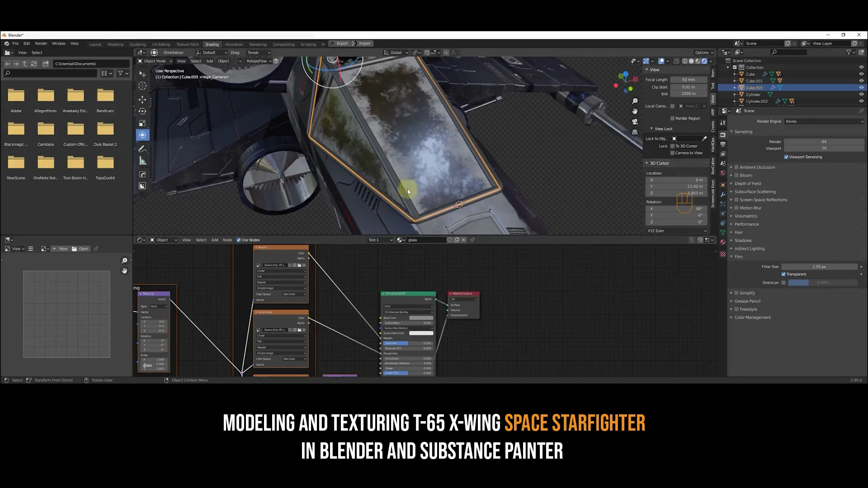Viewport: 868px width, 488px height.
Task: Enable Screen Space Reflections checkbox
Action: [736, 200]
